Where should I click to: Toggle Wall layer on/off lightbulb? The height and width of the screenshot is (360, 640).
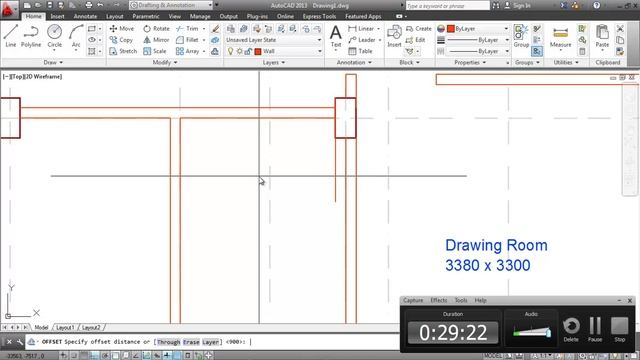click(x=231, y=51)
